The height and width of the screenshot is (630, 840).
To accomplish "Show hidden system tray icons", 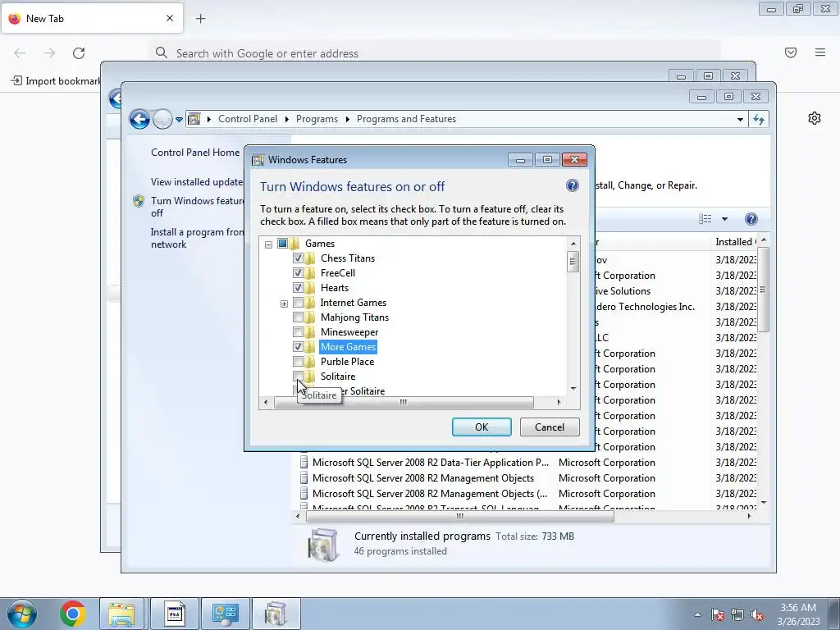I will [x=697, y=614].
